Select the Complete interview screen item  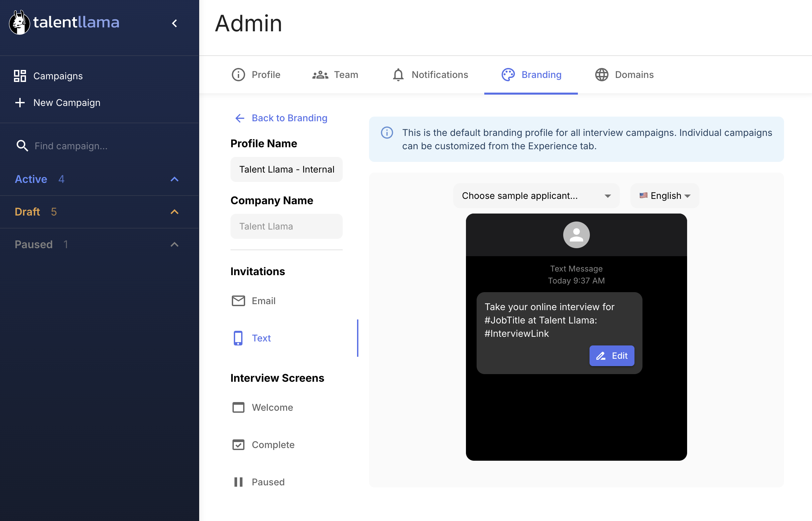272,444
